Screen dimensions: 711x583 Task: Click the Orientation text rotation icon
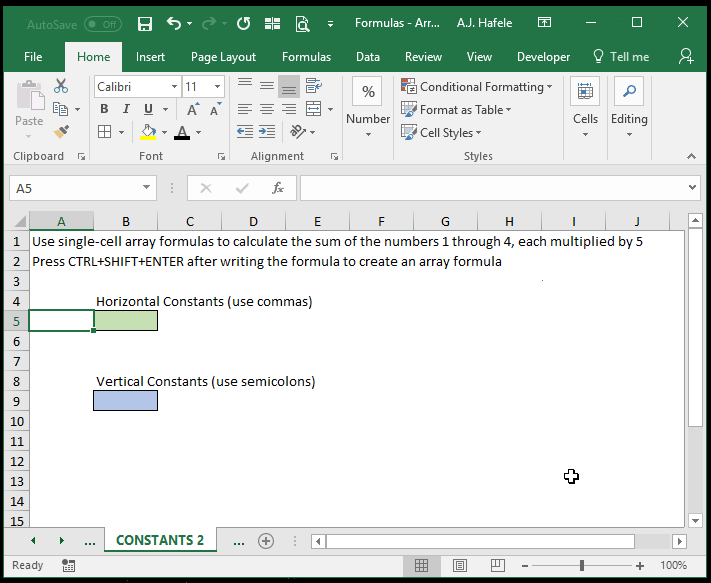click(x=298, y=131)
